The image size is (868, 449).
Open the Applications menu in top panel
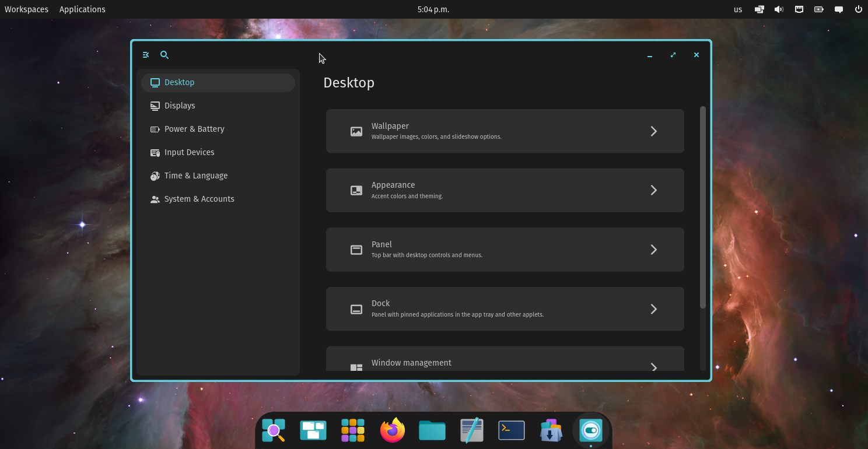pyautogui.click(x=82, y=9)
